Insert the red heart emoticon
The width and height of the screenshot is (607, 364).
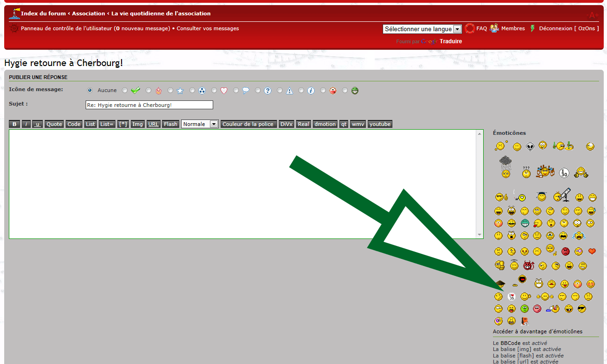pyautogui.click(x=592, y=251)
